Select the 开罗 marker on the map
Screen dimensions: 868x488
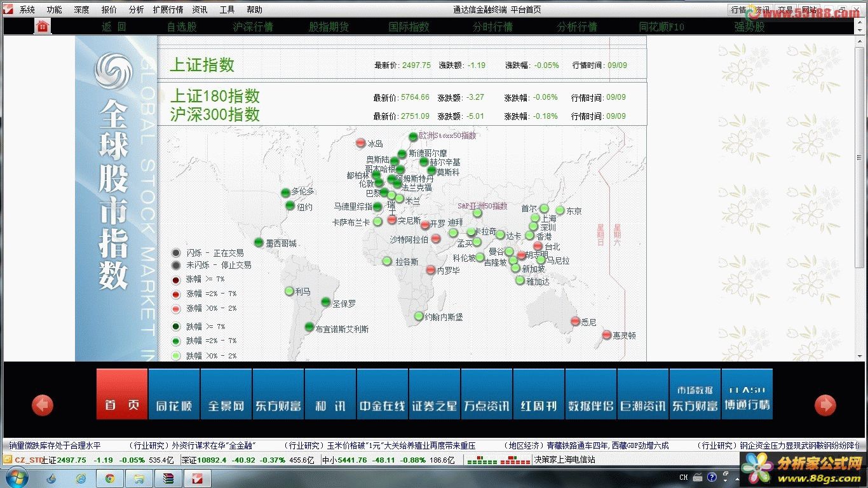(425, 224)
